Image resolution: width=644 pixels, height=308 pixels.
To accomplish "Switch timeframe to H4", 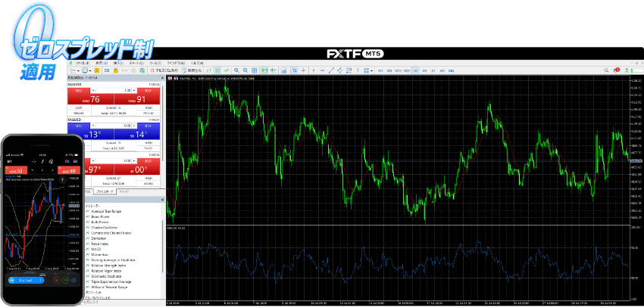I will pyautogui.click(x=425, y=70).
